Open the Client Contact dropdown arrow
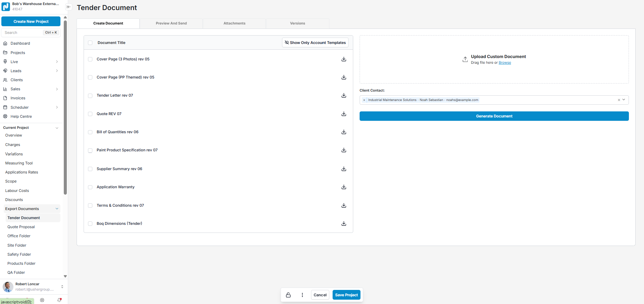Viewport: 644px width, 304px height. tap(624, 100)
